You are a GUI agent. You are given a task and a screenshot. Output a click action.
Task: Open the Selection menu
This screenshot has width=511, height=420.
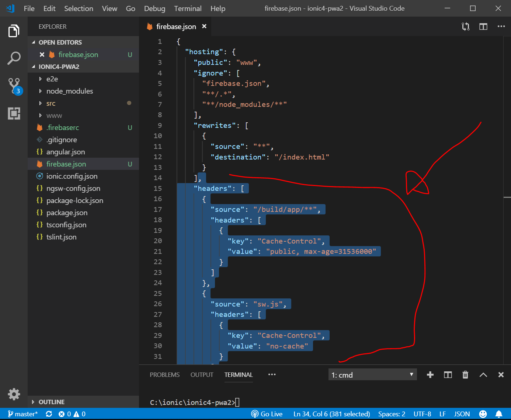[79, 8]
